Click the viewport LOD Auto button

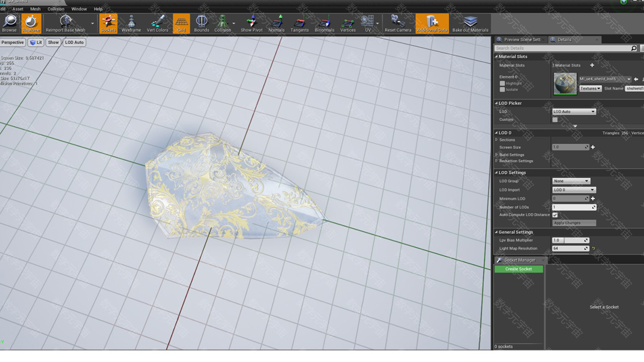coord(74,42)
